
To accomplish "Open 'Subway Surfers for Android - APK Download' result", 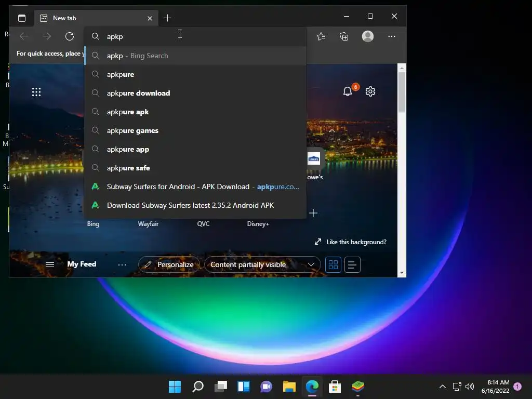I will coord(195,187).
